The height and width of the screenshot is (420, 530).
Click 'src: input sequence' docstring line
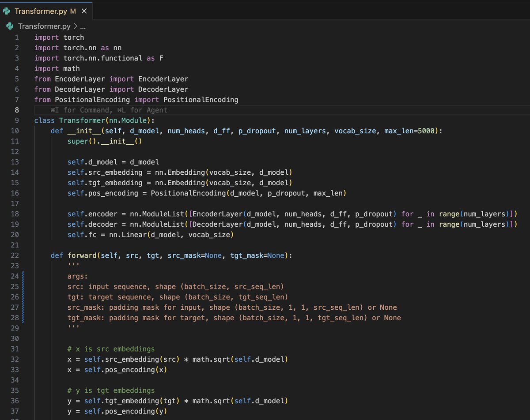(x=175, y=287)
